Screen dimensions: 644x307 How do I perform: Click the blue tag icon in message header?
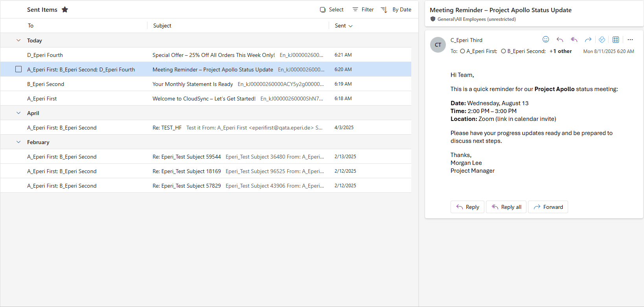coord(602,39)
